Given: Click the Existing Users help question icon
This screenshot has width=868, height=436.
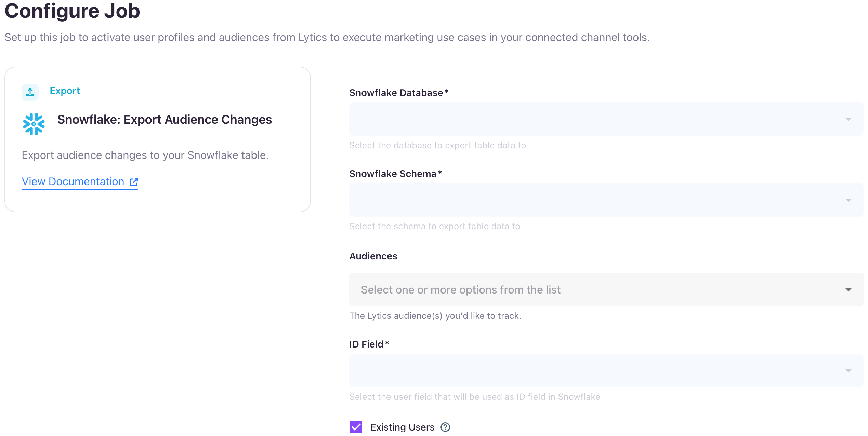Looking at the screenshot, I should (x=445, y=427).
